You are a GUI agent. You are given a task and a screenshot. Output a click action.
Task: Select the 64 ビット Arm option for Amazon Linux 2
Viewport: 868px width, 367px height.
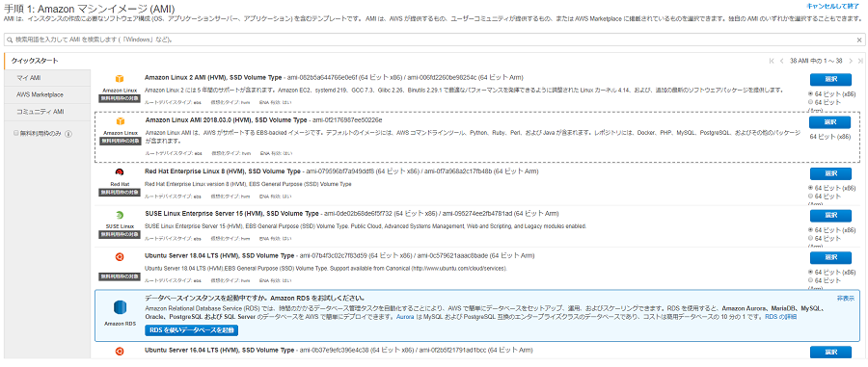811,102
